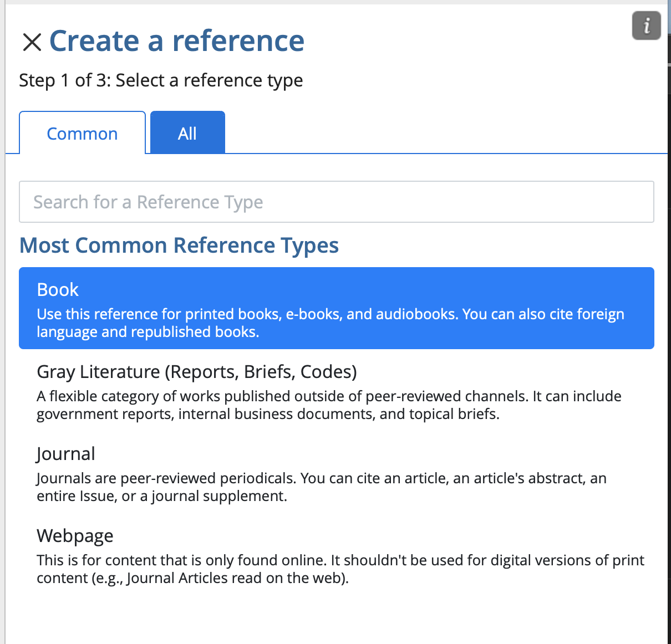671x644 pixels.
Task: Switch to the All tab
Action: click(x=187, y=134)
